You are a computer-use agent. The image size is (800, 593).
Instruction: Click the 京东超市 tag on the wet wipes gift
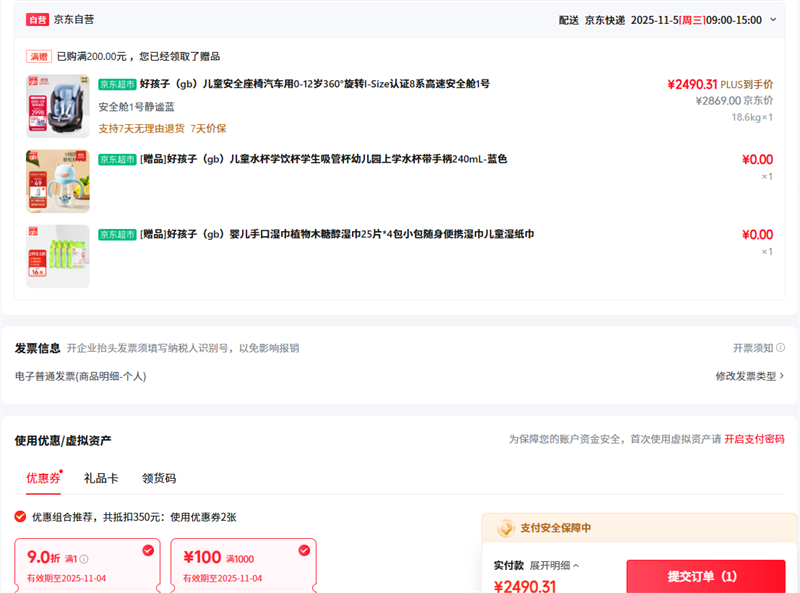coord(117,234)
